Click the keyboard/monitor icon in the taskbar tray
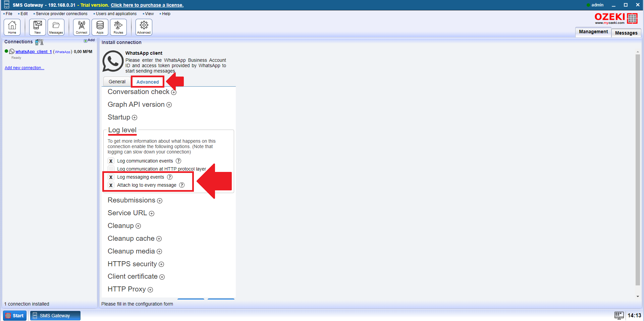Image resolution: width=644 pixels, height=321 pixels. click(619, 315)
